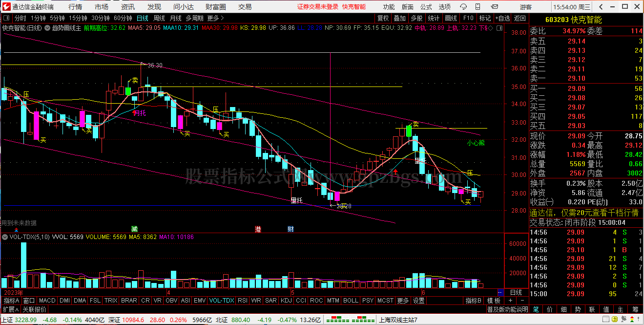
Task: Click the green '减' marker under chart
Action: (134, 229)
